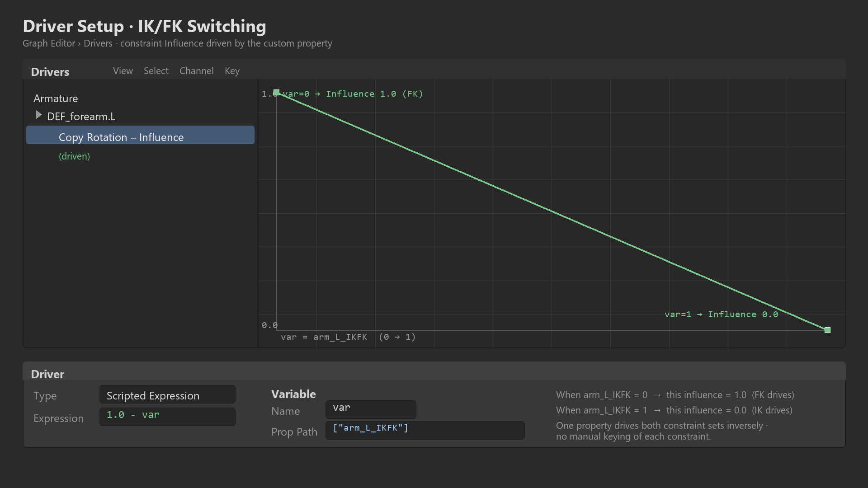Viewport: 868px width, 488px height.
Task: Select the DEF_forearm.L bone row
Action: [x=81, y=117]
